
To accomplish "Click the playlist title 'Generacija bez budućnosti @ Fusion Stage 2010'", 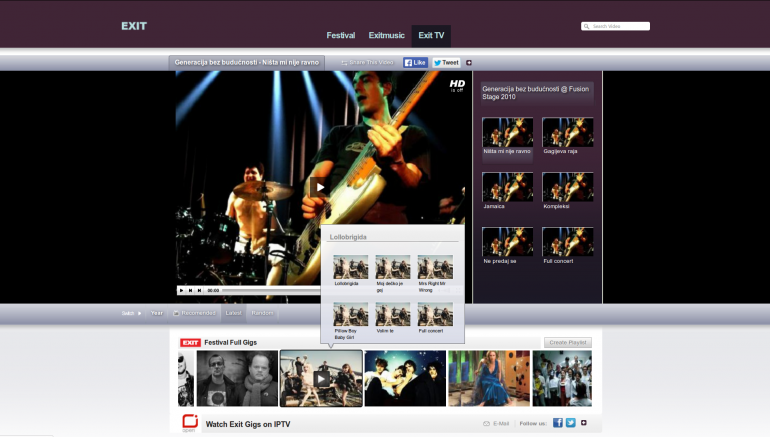I will [x=535, y=93].
